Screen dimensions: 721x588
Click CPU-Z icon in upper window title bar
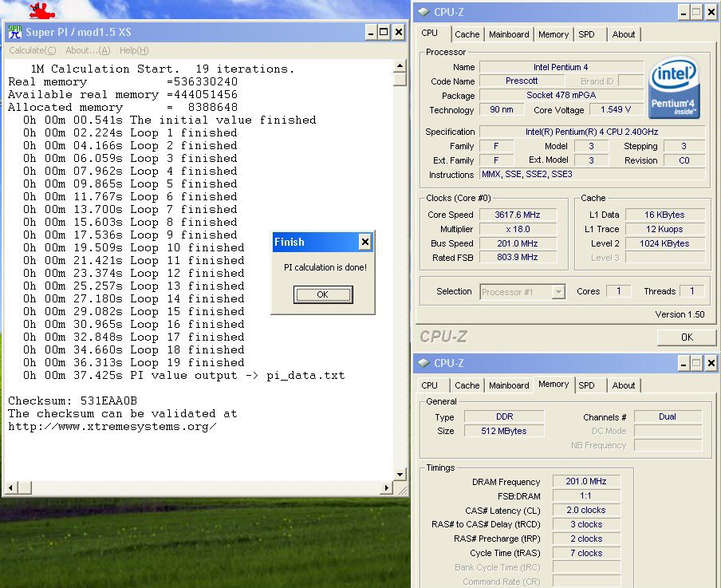tap(423, 12)
